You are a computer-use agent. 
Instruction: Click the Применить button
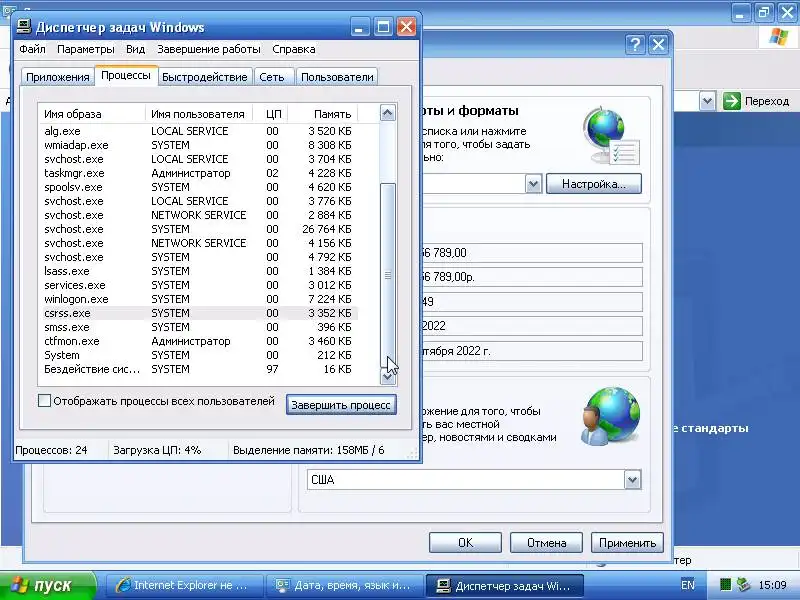pyautogui.click(x=628, y=542)
